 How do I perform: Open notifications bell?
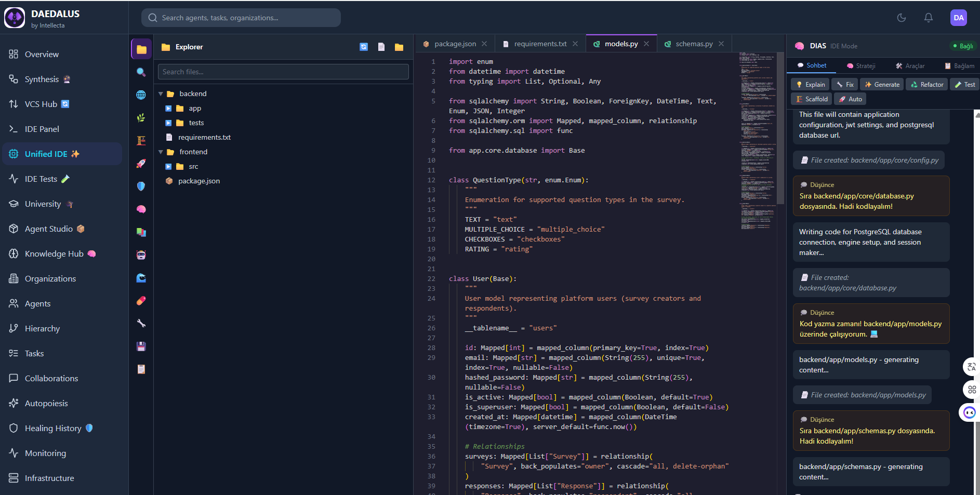coord(929,18)
